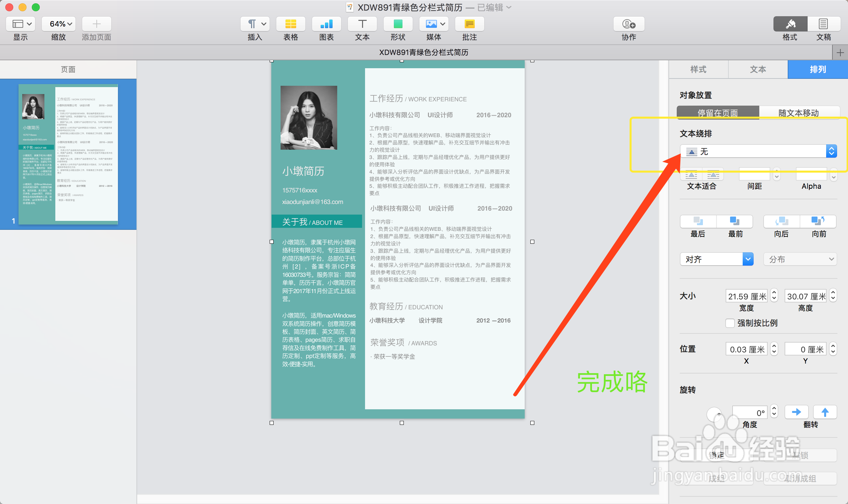Insert a Text box (文本)

[362, 24]
